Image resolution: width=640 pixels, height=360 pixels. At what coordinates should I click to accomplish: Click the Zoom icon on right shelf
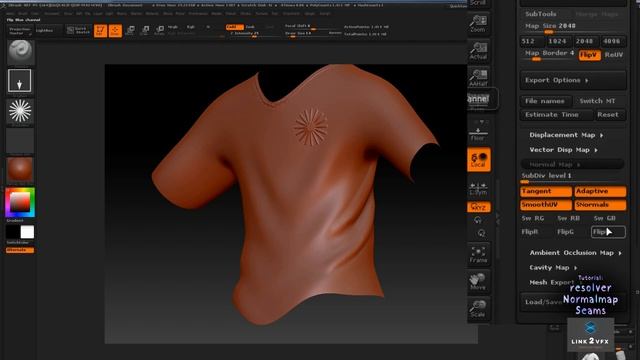click(478, 24)
